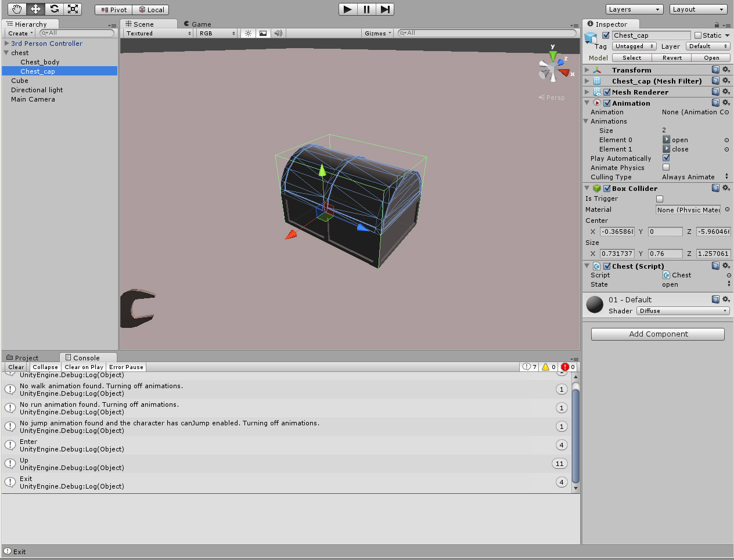
Task: Click the Add Component button
Action: pos(658,334)
